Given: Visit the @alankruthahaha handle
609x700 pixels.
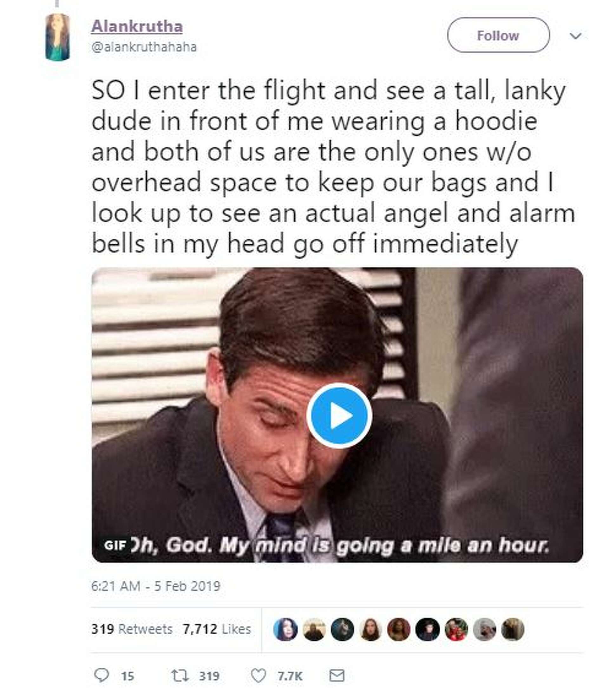Looking at the screenshot, I should pyautogui.click(x=144, y=47).
